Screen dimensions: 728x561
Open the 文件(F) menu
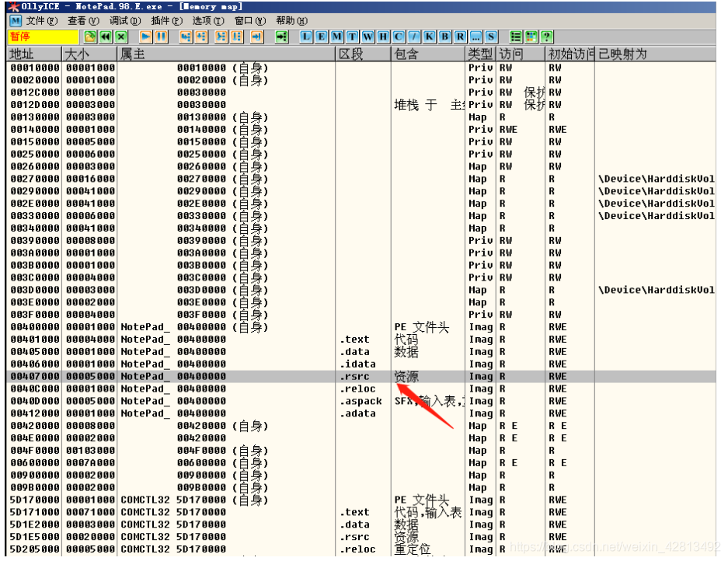(x=42, y=21)
